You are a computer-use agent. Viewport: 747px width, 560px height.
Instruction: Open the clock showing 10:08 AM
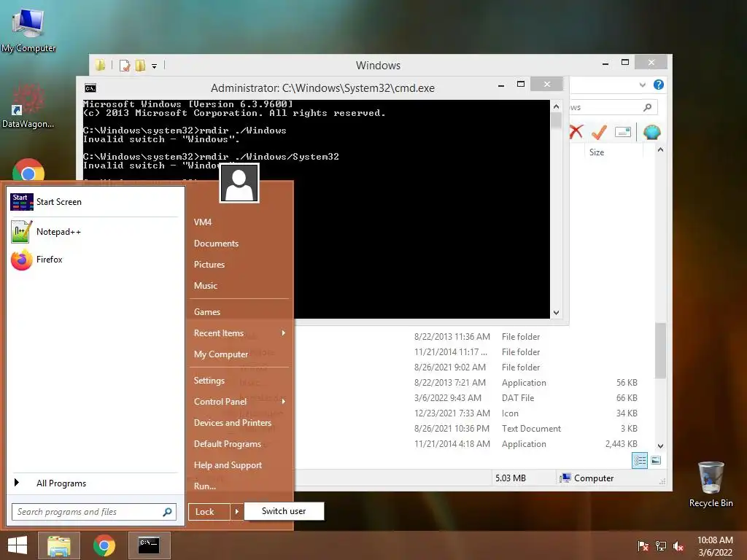pyautogui.click(x=715, y=545)
